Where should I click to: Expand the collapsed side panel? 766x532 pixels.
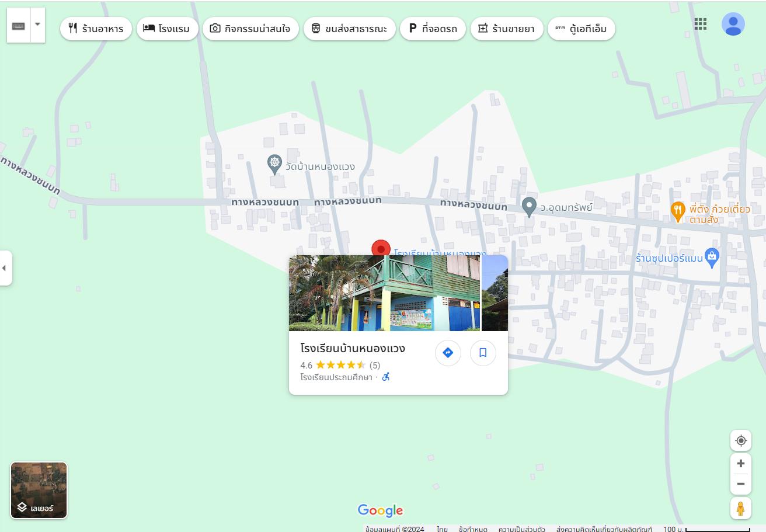[5, 268]
